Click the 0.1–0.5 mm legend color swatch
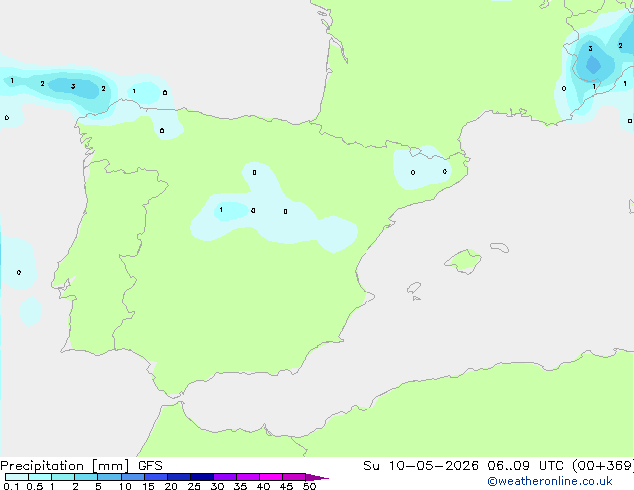 point(17,477)
